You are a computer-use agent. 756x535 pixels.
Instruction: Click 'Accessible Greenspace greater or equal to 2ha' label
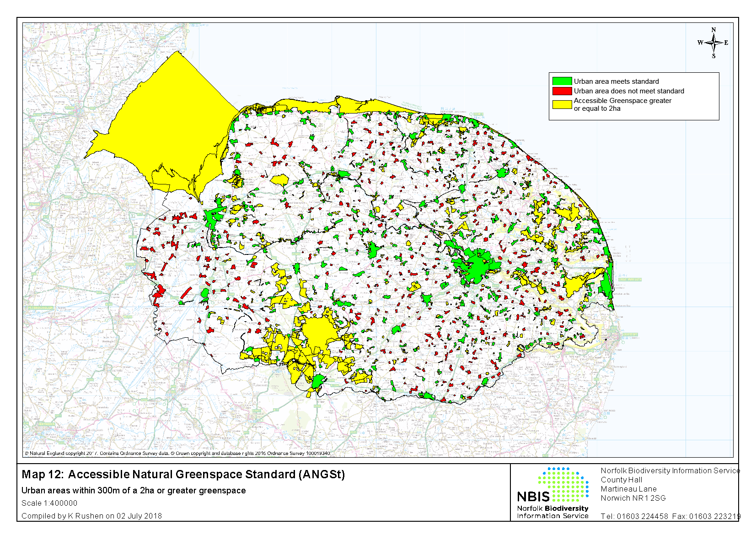pyautogui.click(x=622, y=104)
